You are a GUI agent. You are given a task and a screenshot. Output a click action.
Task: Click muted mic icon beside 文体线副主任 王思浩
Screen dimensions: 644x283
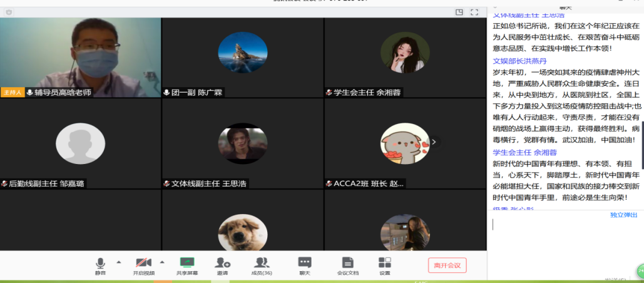click(166, 183)
